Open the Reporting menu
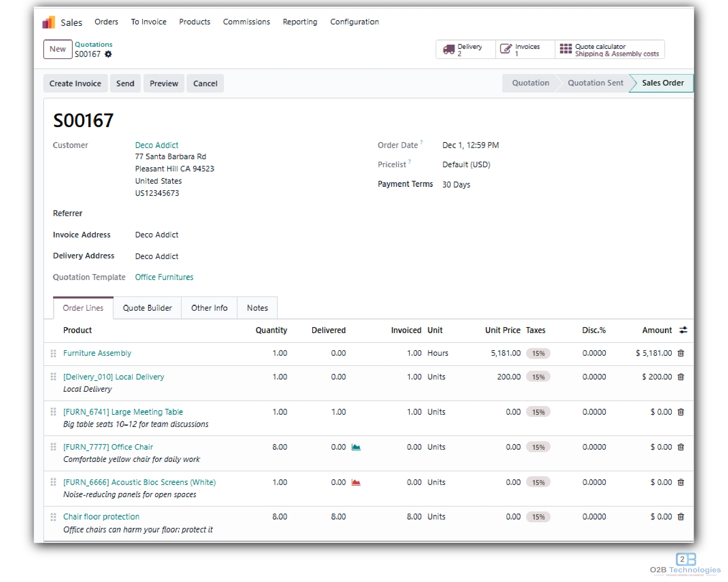 coord(299,21)
